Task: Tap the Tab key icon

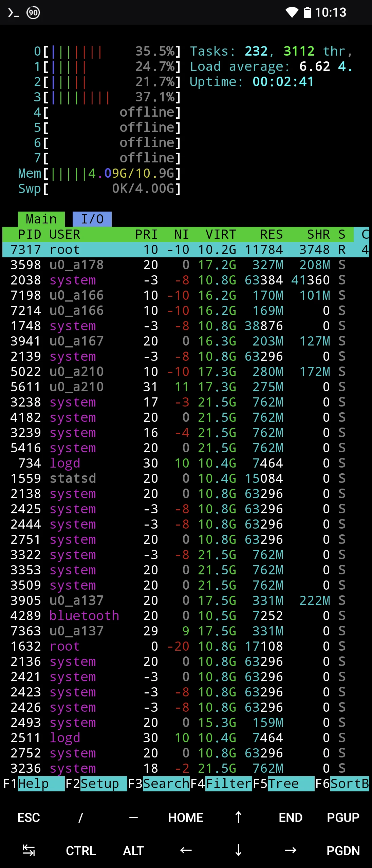Action: pyautogui.click(x=29, y=850)
